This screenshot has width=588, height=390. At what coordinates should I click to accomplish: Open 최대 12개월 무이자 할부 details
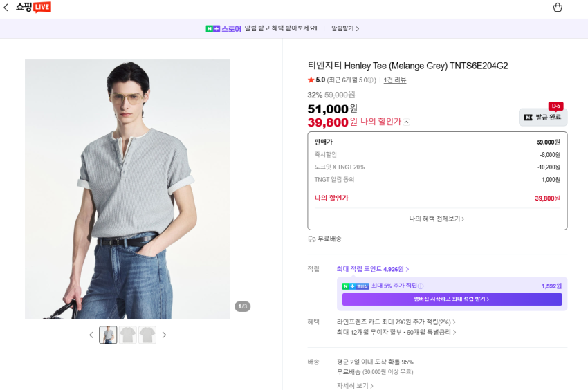396,332
